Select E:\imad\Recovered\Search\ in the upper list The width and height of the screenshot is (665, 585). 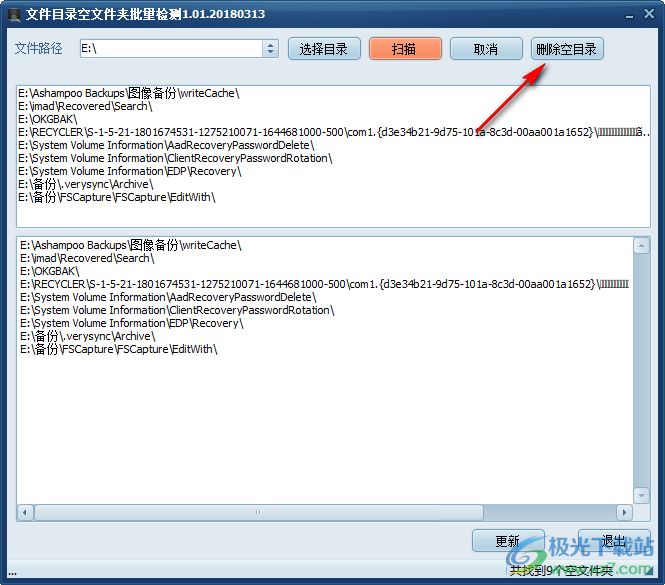[x=85, y=106]
